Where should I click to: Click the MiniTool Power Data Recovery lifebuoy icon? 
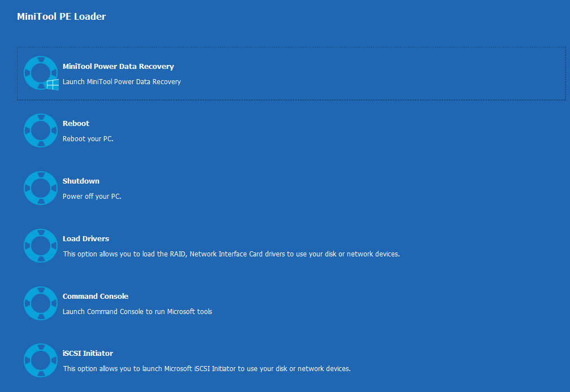(x=41, y=73)
